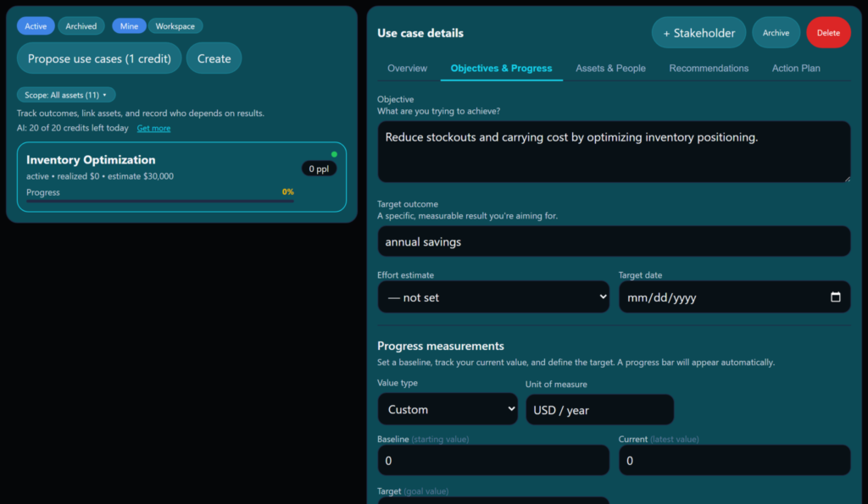Click the Baseline starting value field
Image resolution: width=868 pixels, height=504 pixels.
(493, 460)
